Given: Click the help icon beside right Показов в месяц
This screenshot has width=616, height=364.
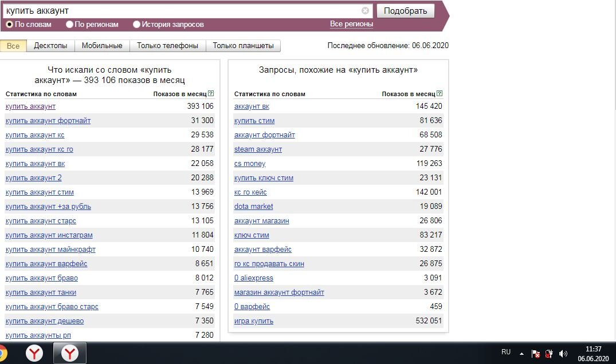Looking at the screenshot, I should (x=440, y=93).
